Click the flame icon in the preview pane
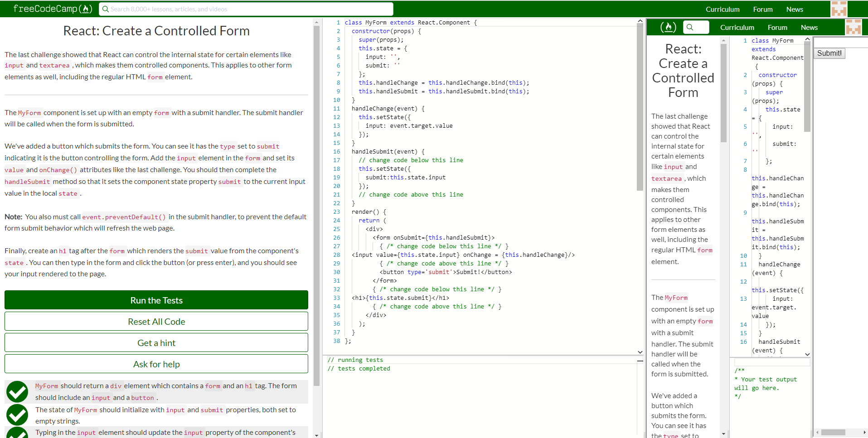This screenshot has height=438, width=868. coord(668,27)
